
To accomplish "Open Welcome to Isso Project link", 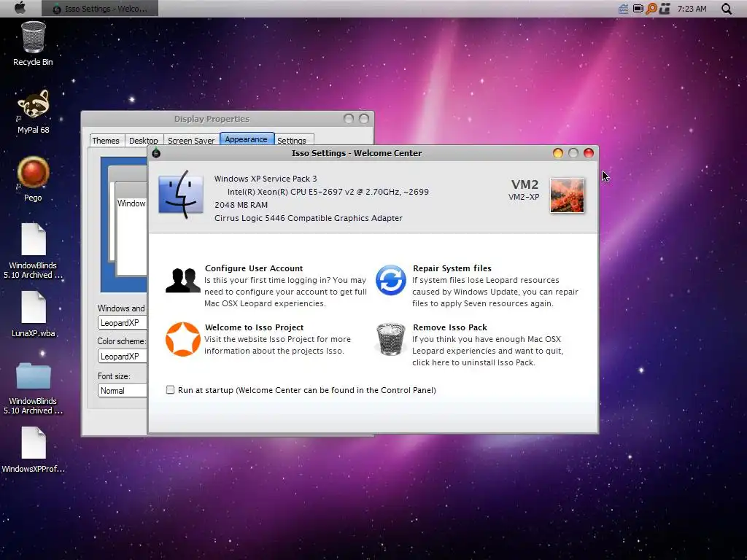I will click(254, 327).
